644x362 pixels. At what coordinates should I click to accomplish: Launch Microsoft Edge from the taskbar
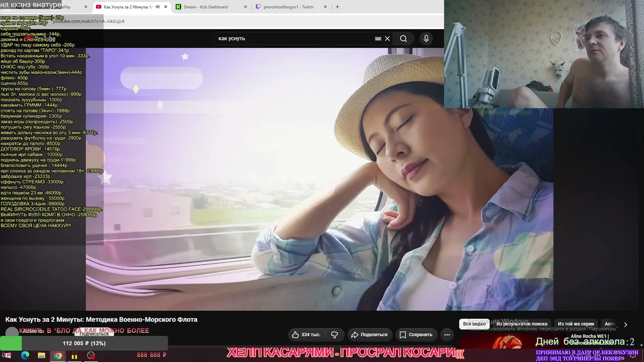point(25,355)
